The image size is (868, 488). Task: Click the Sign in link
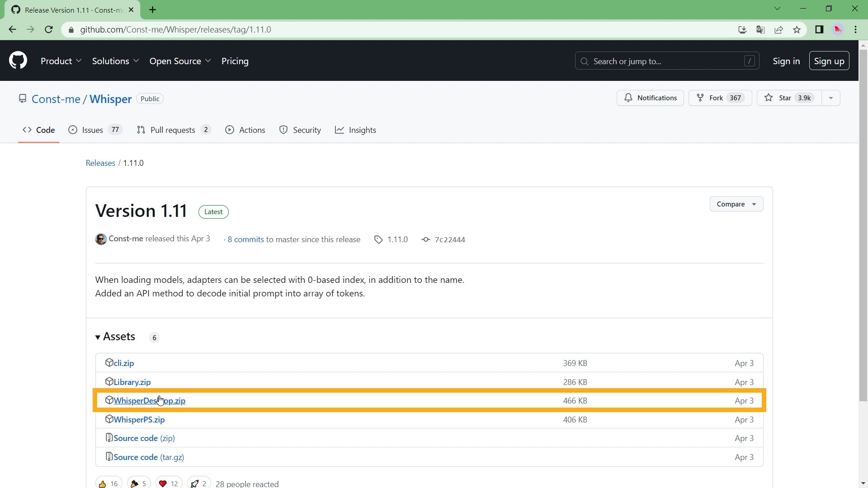tap(786, 61)
